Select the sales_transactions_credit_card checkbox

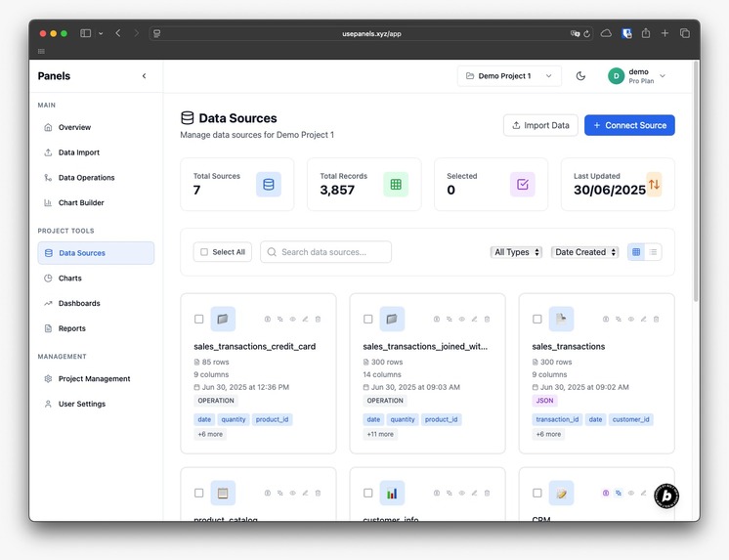(x=199, y=319)
